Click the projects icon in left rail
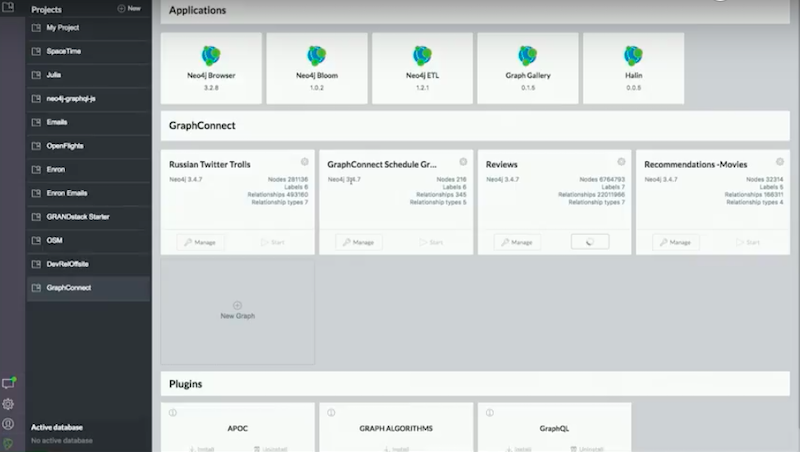The height and width of the screenshot is (452, 800). [x=9, y=7]
